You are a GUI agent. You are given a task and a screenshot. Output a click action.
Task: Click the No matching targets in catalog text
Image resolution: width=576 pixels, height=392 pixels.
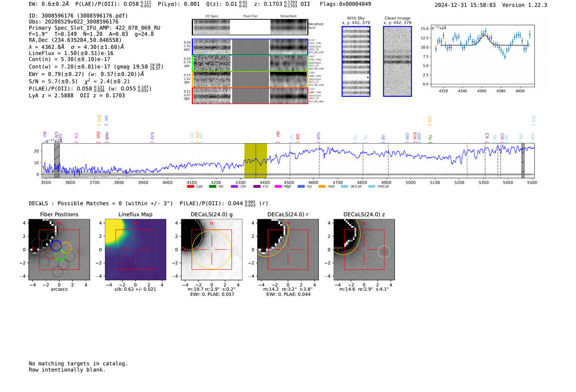78,364
